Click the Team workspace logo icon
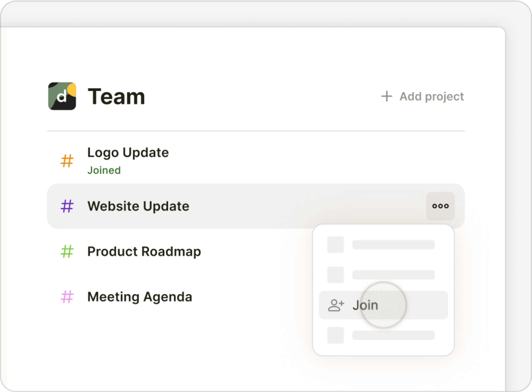The image size is (532, 392). [x=62, y=96]
